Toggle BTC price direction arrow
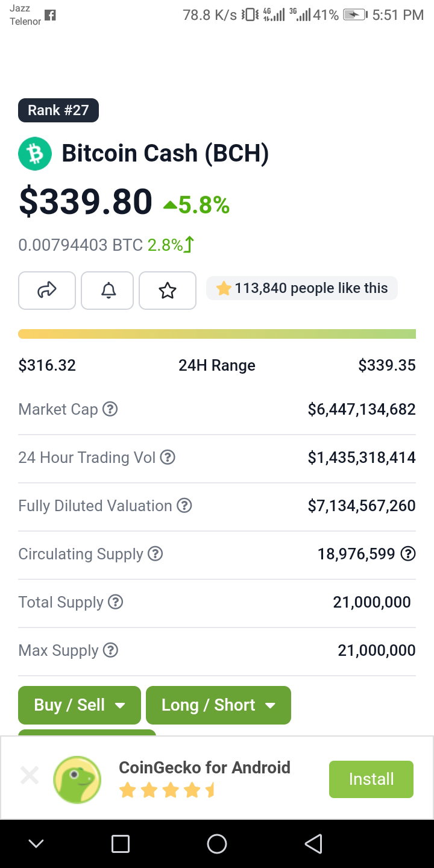The image size is (434, 868). (x=189, y=245)
